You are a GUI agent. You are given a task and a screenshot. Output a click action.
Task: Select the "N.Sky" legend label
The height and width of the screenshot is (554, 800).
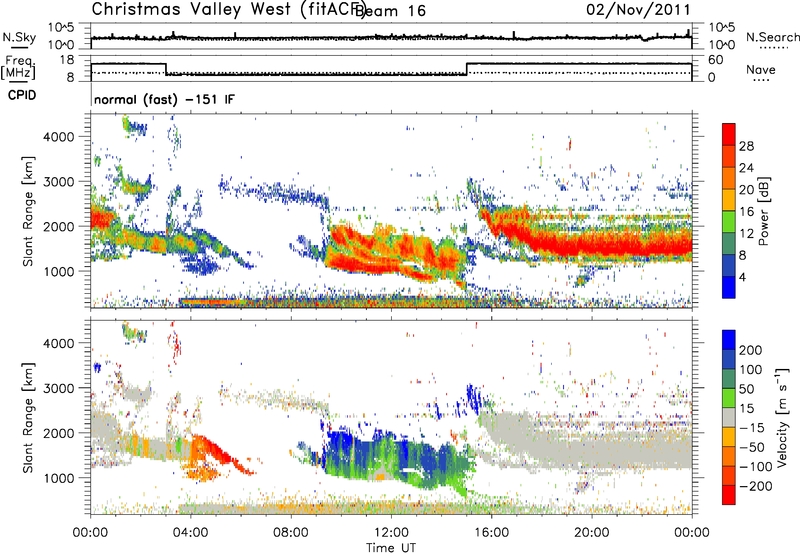point(19,37)
